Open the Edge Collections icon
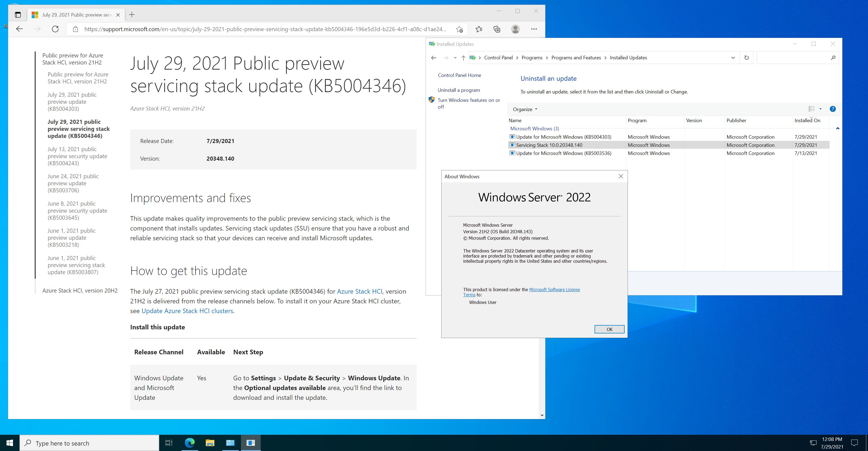Viewport: 868px width, 451px height. [x=497, y=29]
